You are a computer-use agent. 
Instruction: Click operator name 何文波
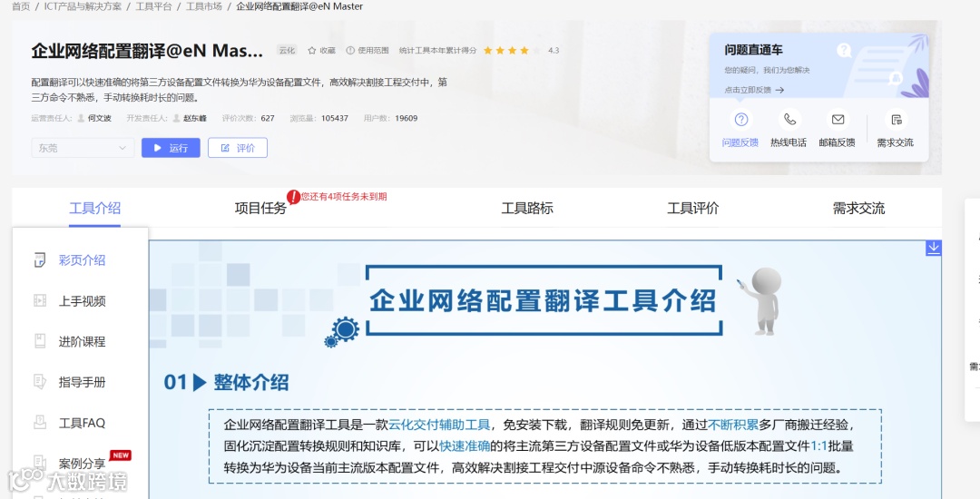point(100,118)
